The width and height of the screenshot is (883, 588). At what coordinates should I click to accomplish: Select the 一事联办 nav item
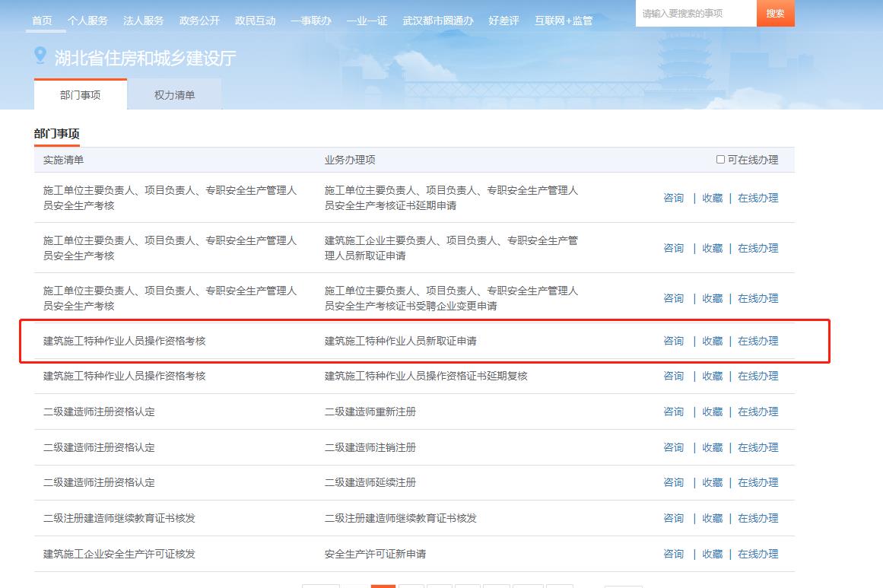tap(311, 21)
